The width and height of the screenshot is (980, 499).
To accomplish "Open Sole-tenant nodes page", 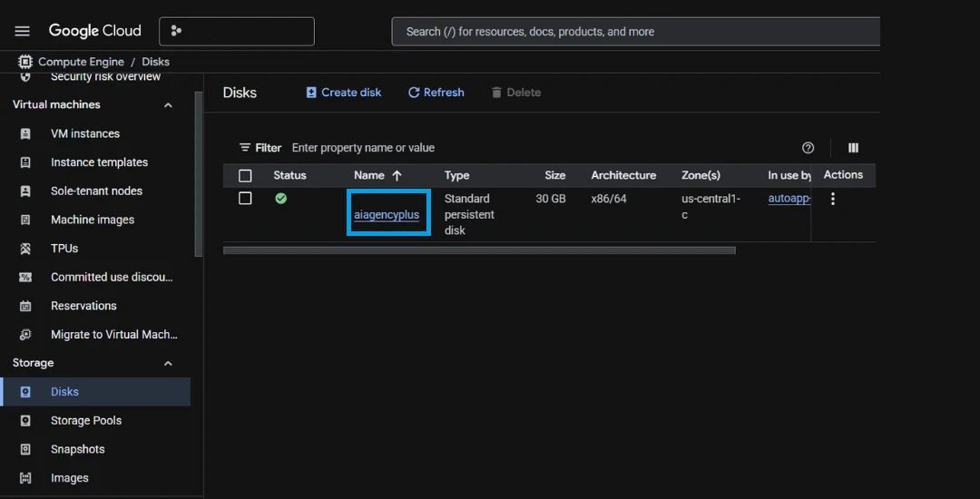I will 96,191.
